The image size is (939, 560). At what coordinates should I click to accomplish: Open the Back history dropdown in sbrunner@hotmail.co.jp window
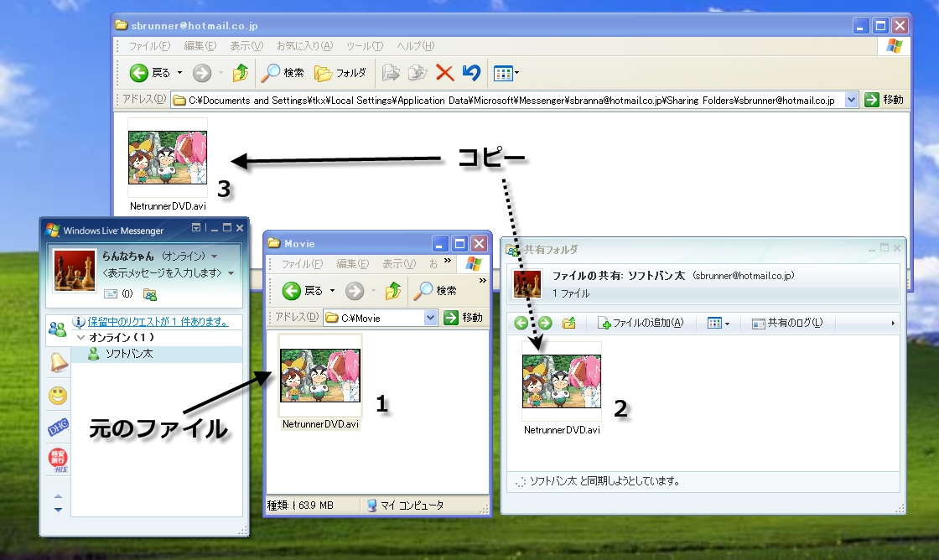point(179,73)
